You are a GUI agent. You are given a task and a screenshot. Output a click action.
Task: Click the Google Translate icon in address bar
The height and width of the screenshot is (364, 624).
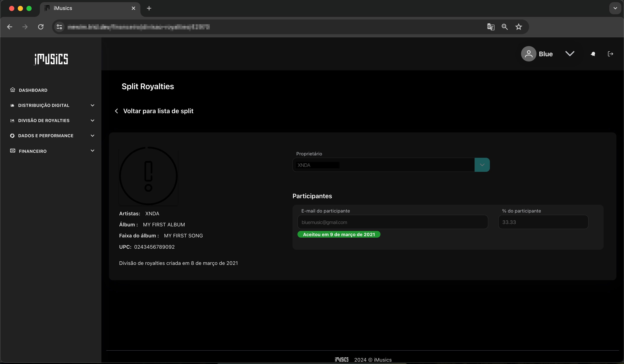pos(491,27)
